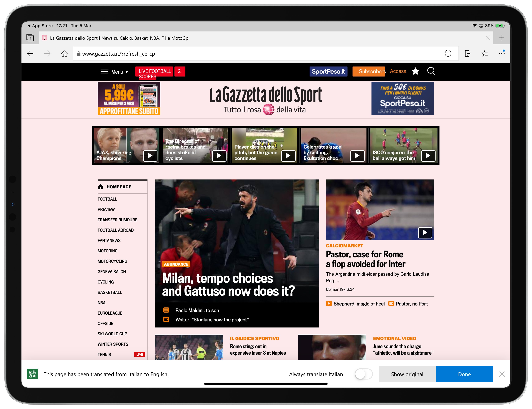The height and width of the screenshot is (409, 532).
Task: Click the hamburger Menu icon
Action: (105, 71)
